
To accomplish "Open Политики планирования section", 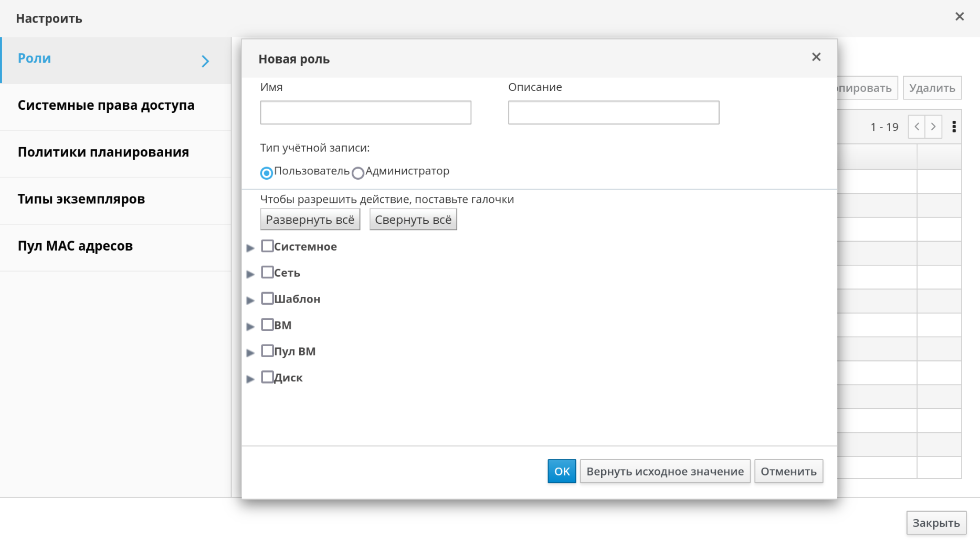I will pyautogui.click(x=103, y=152).
